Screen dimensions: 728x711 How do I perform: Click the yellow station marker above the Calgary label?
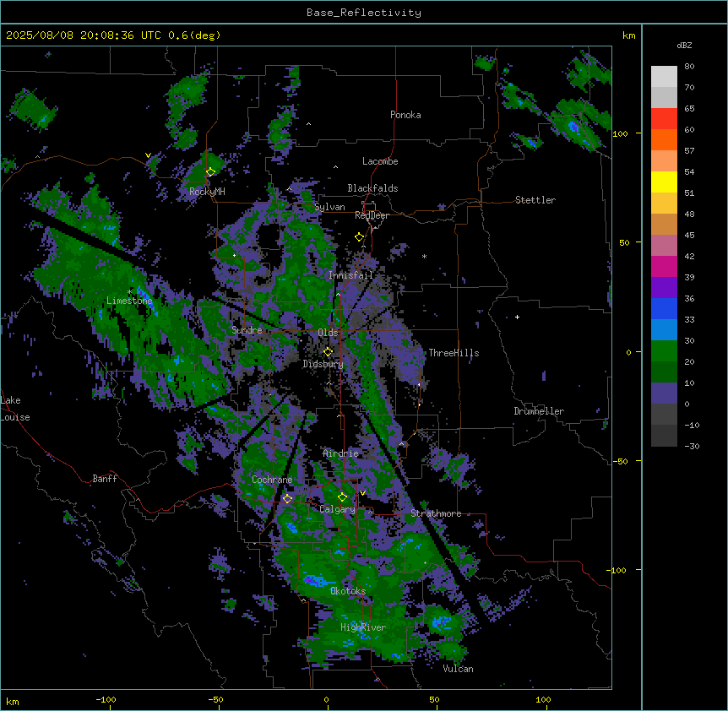click(342, 497)
